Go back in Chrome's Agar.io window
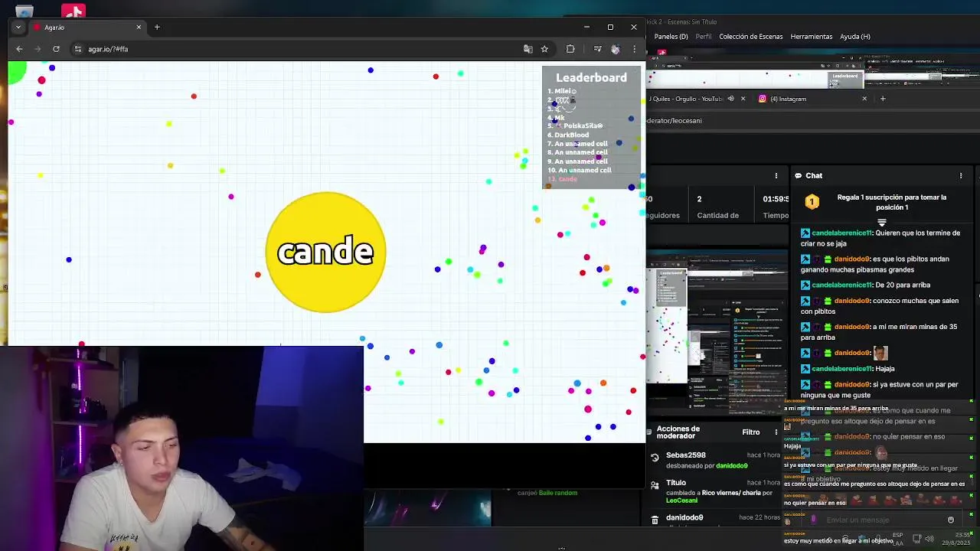The image size is (980, 551). coord(19,49)
